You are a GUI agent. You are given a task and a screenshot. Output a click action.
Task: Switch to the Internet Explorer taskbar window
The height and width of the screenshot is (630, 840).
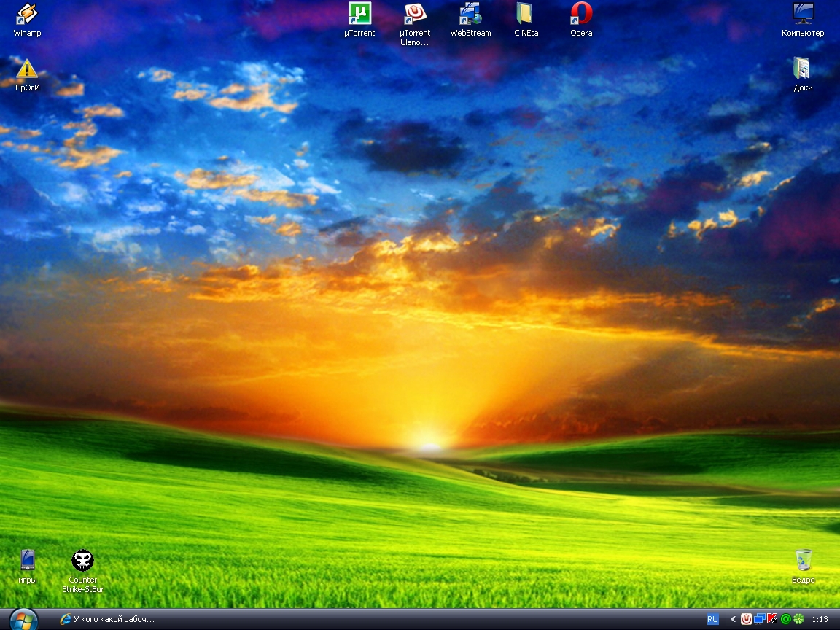tap(109, 619)
